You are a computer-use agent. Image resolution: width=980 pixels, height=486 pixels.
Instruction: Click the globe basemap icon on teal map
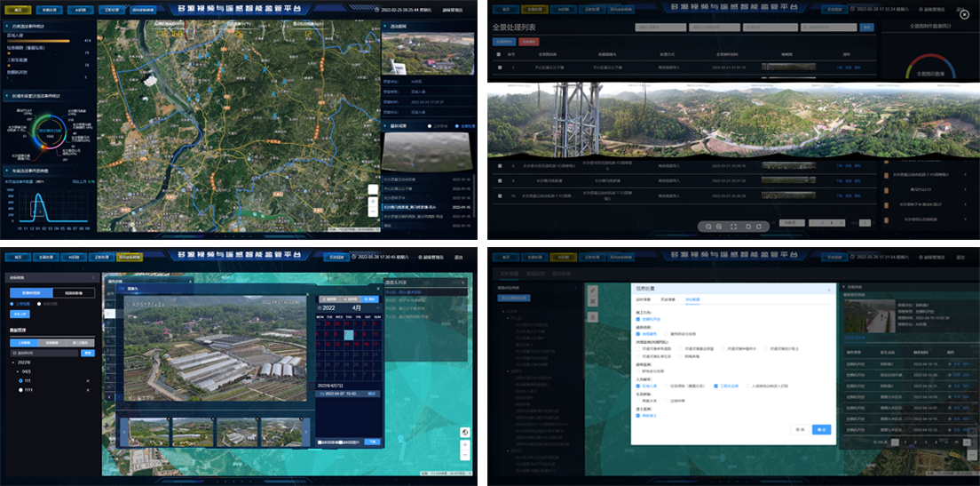pyautogui.click(x=465, y=432)
